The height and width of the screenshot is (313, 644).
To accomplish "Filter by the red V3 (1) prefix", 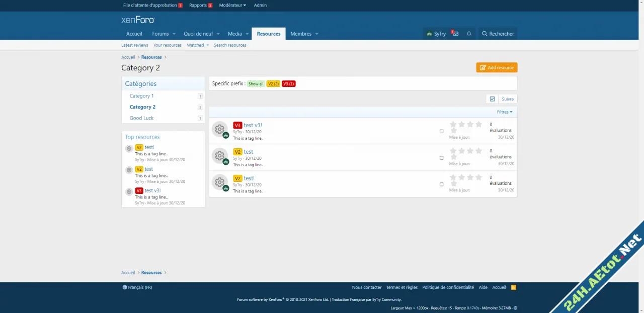I will [x=288, y=84].
